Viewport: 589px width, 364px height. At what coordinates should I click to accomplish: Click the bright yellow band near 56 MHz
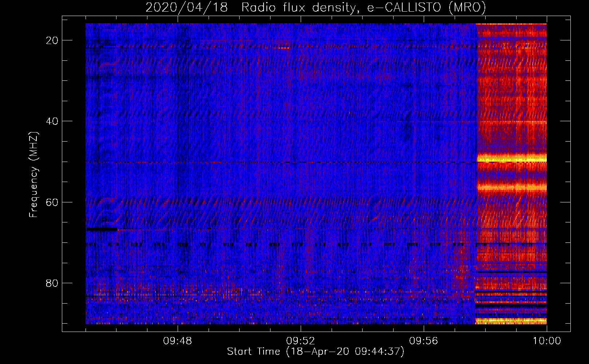tap(511, 187)
